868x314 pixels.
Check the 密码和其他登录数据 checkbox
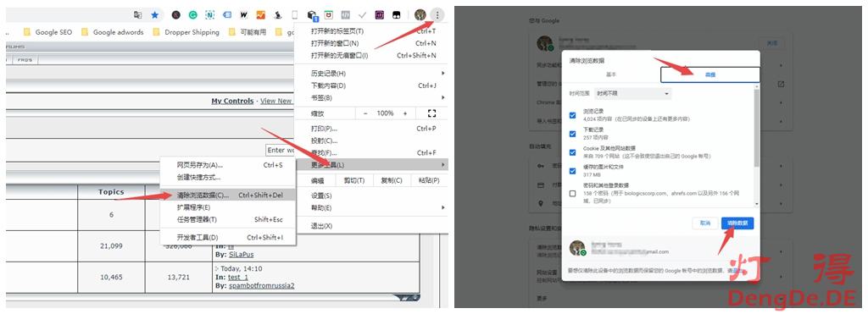point(573,193)
